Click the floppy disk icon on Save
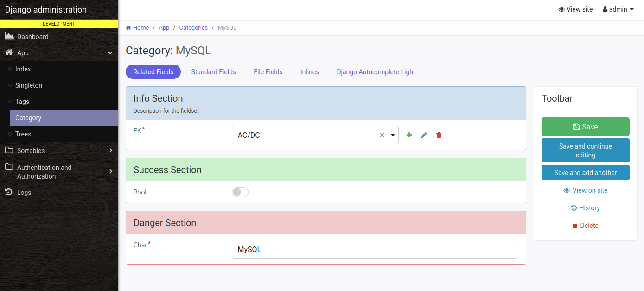The height and width of the screenshot is (291, 644). [576, 127]
